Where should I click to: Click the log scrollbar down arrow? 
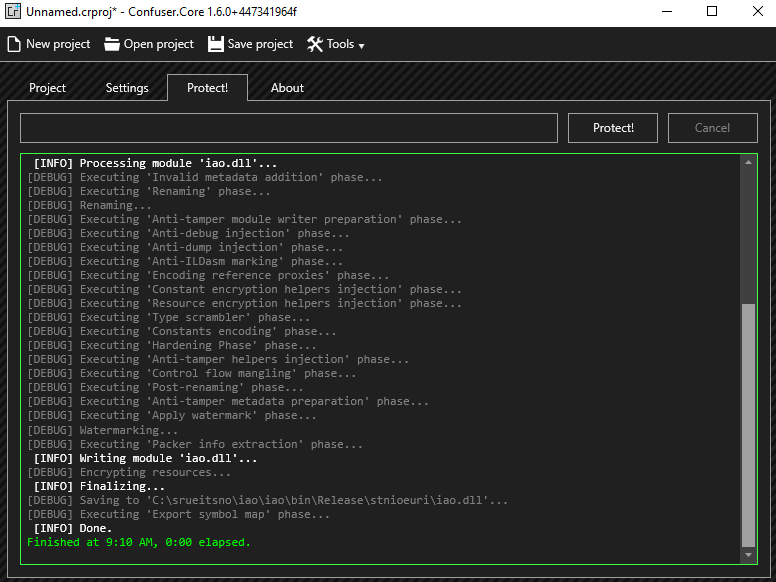tap(748, 555)
